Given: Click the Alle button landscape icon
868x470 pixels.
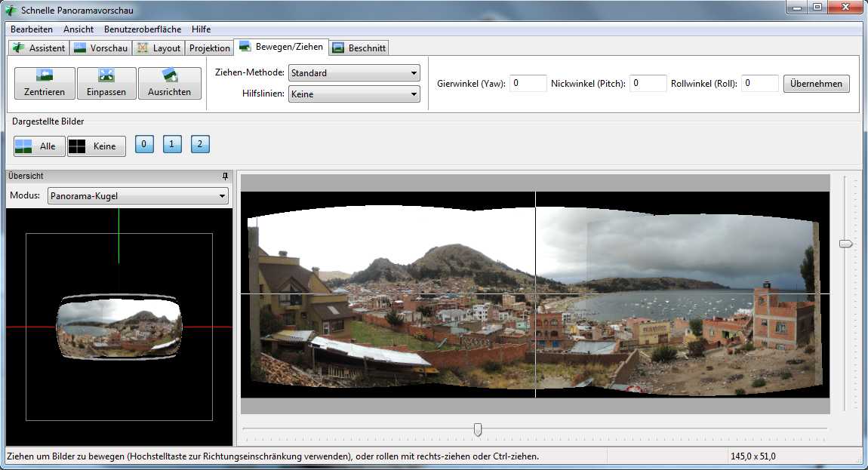Looking at the screenshot, I should click(24, 146).
